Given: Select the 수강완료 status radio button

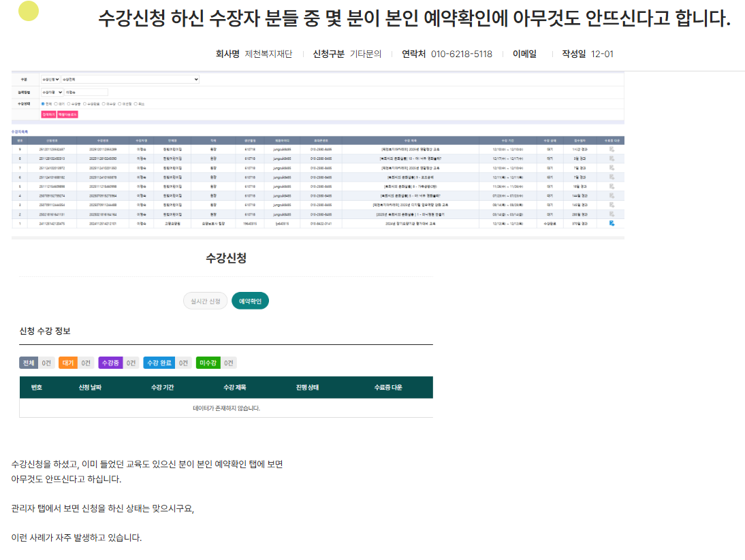Looking at the screenshot, I should [x=85, y=103].
